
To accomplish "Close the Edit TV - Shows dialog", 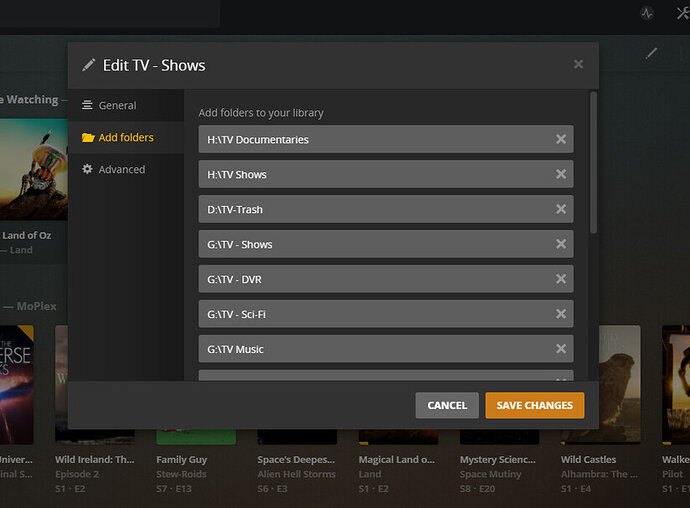I will pyautogui.click(x=578, y=64).
